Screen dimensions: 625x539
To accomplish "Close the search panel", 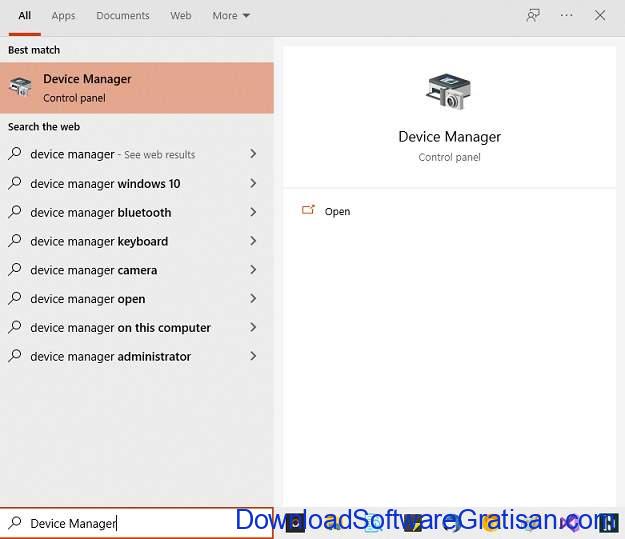I will tap(599, 16).
